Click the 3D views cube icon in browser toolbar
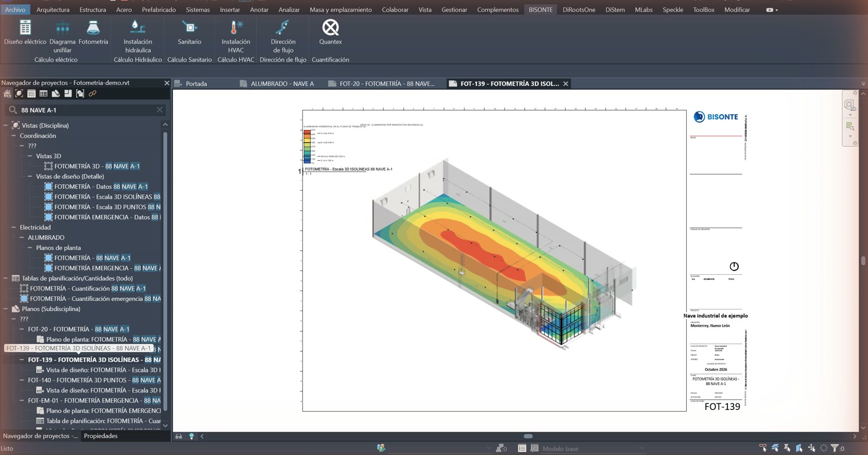 coord(19,93)
